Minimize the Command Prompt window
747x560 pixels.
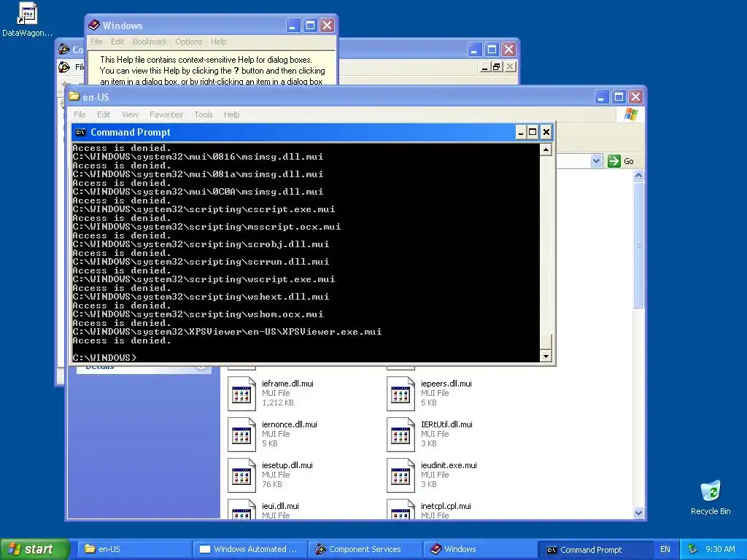coord(521,133)
